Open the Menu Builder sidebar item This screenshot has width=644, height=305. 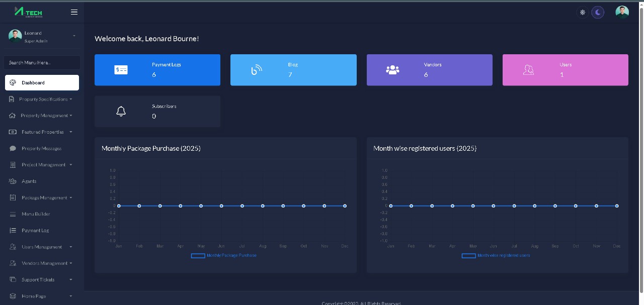36,214
